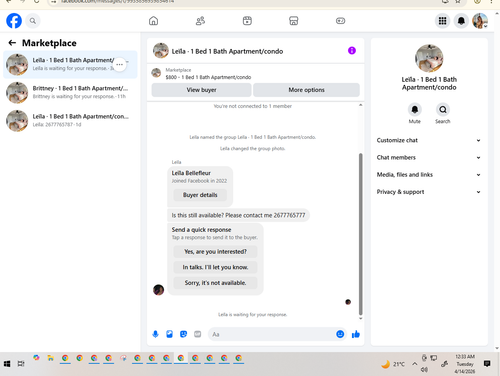Choose a GIF icon in the composer
The height and width of the screenshot is (376, 500).
(x=198, y=334)
